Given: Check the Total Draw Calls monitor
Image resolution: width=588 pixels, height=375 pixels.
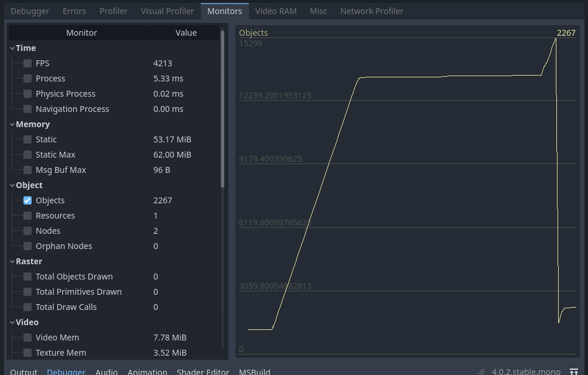Looking at the screenshot, I should [27, 306].
